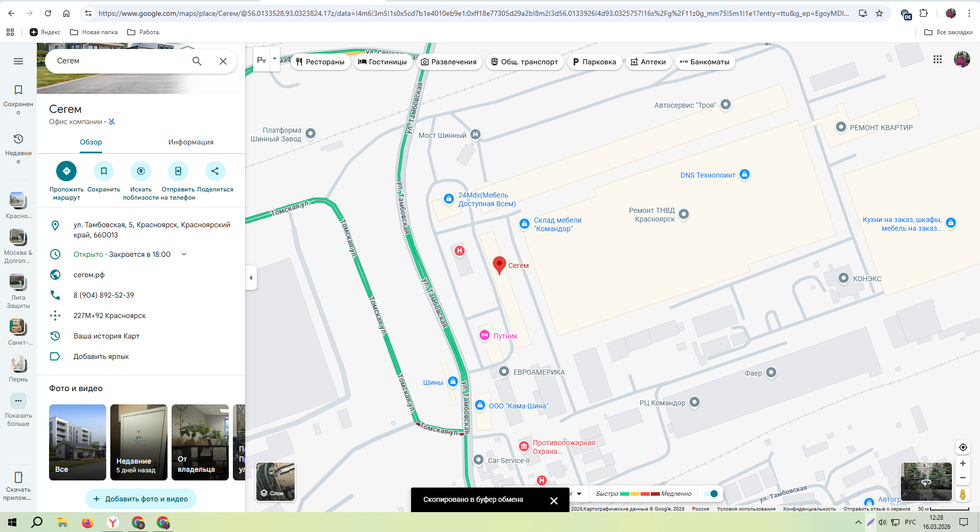Click inside the Сегем search field
The height and width of the screenshot is (532, 980).
pyautogui.click(x=121, y=61)
